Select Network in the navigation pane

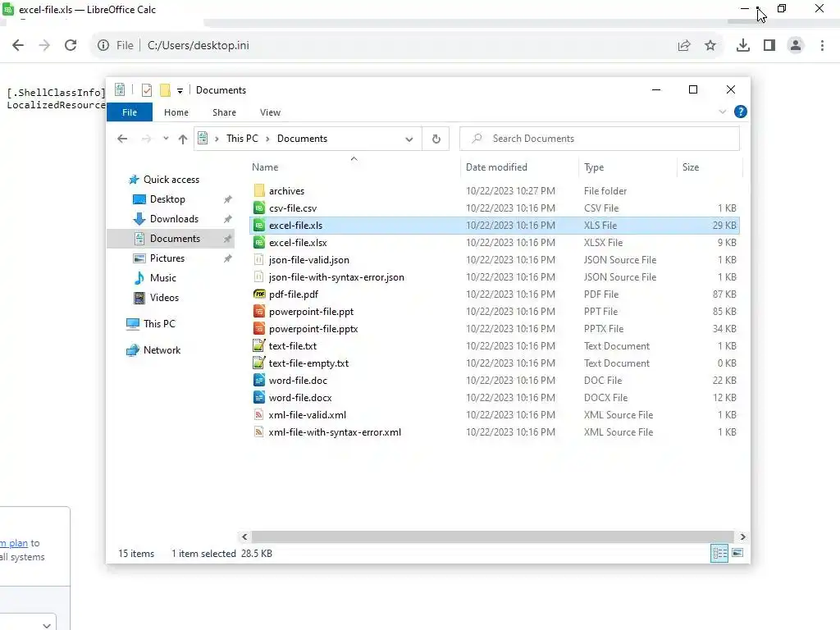point(162,350)
